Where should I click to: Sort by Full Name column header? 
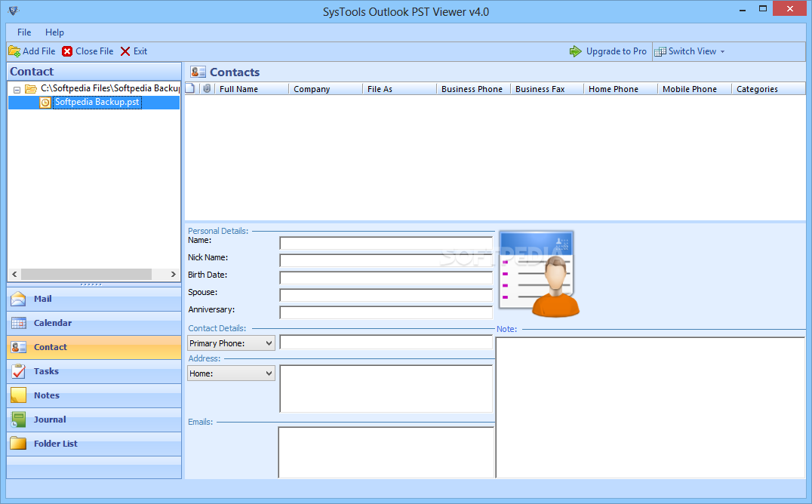(252, 89)
